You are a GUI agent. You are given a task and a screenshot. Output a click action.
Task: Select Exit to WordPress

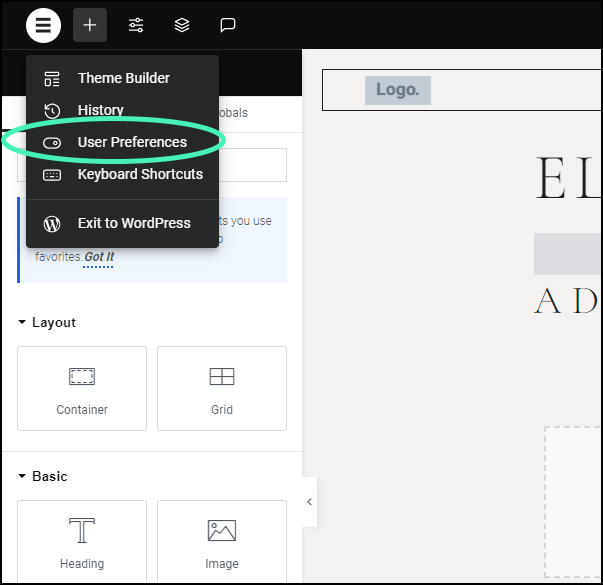tap(122, 223)
